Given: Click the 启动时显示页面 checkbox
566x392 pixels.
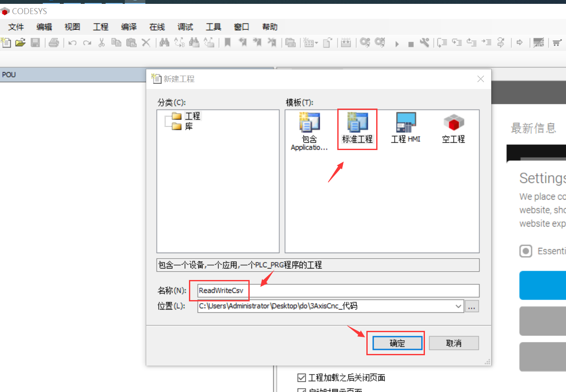Looking at the screenshot, I should point(301,389).
